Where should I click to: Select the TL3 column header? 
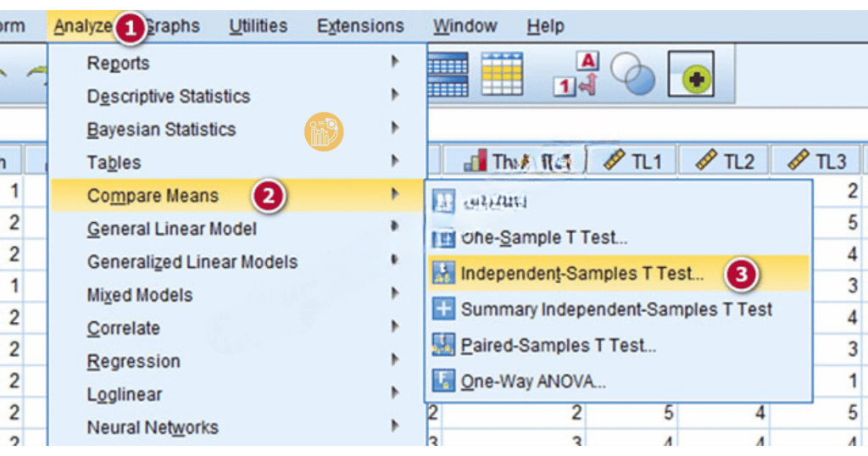(x=819, y=161)
